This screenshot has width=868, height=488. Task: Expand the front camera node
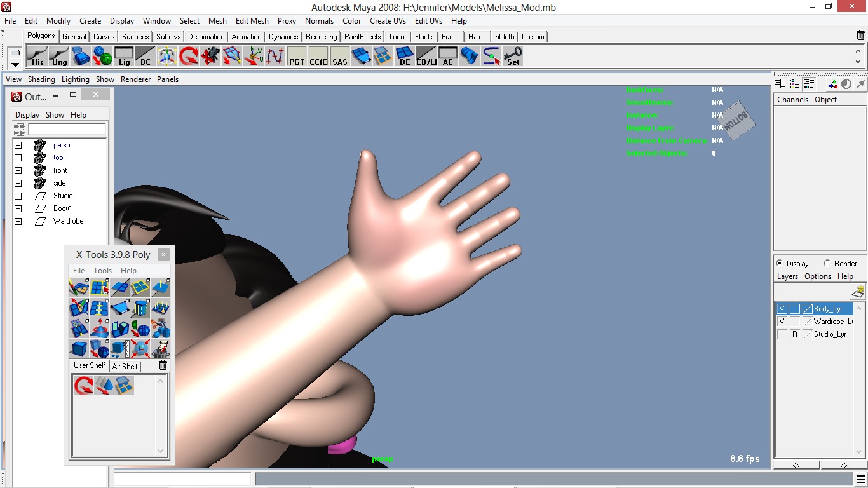click(x=18, y=170)
